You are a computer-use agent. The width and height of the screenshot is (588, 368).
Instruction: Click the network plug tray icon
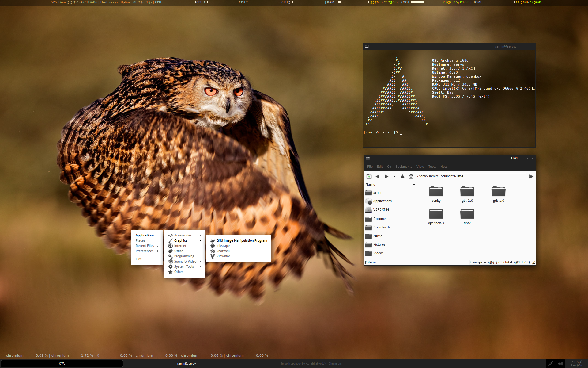pos(551,364)
